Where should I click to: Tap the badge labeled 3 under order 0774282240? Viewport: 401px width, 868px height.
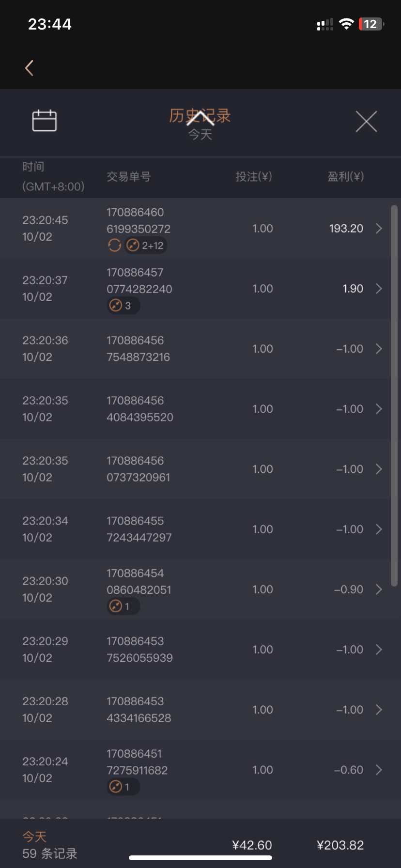point(123,306)
